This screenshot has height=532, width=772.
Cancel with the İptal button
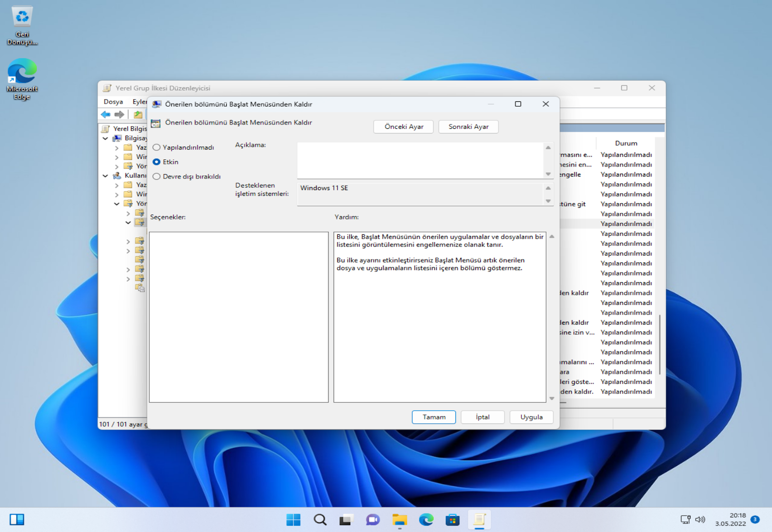(482, 417)
